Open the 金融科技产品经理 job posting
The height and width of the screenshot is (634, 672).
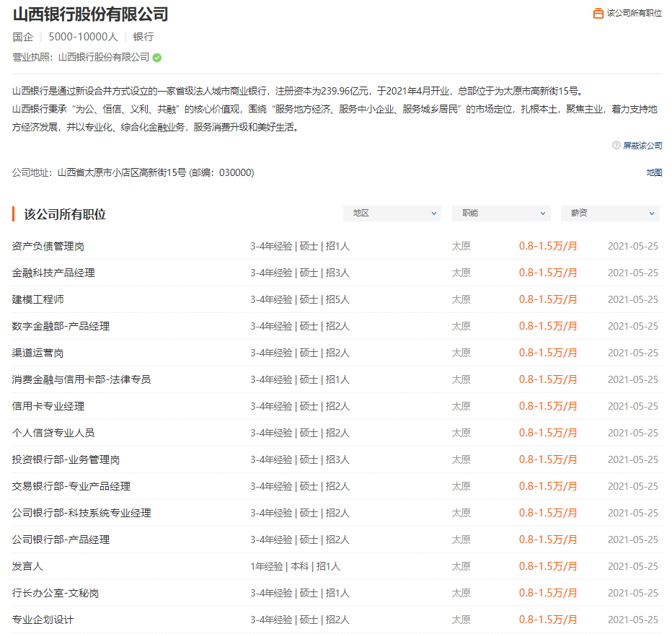pyautogui.click(x=53, y=273)
